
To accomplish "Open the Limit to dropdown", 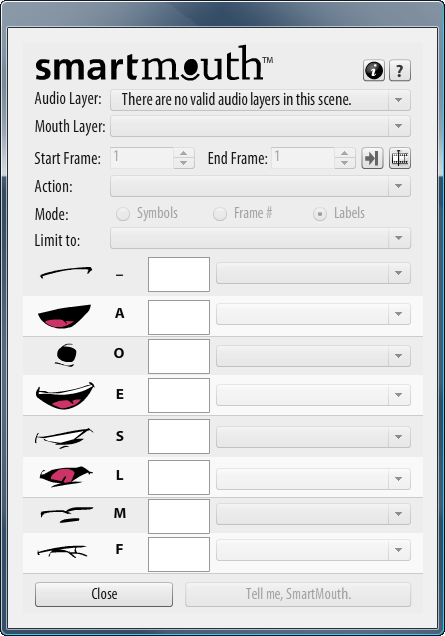I will [x=260, y=238].
